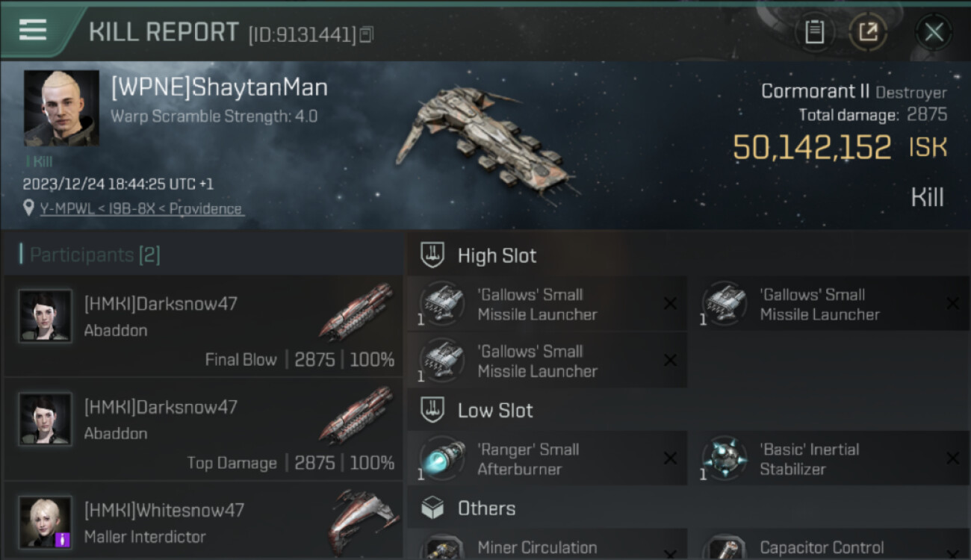Close the kill report window
Viewport: 971px width, 560px height.
(934, 32)
